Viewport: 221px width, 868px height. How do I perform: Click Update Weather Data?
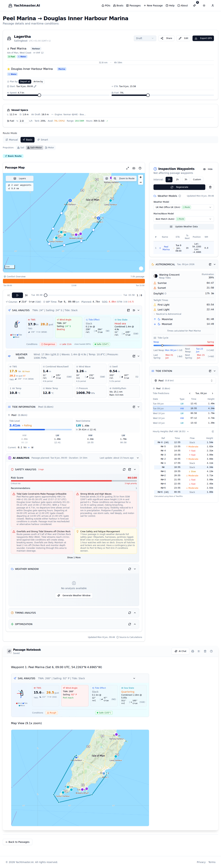point(184,227)
